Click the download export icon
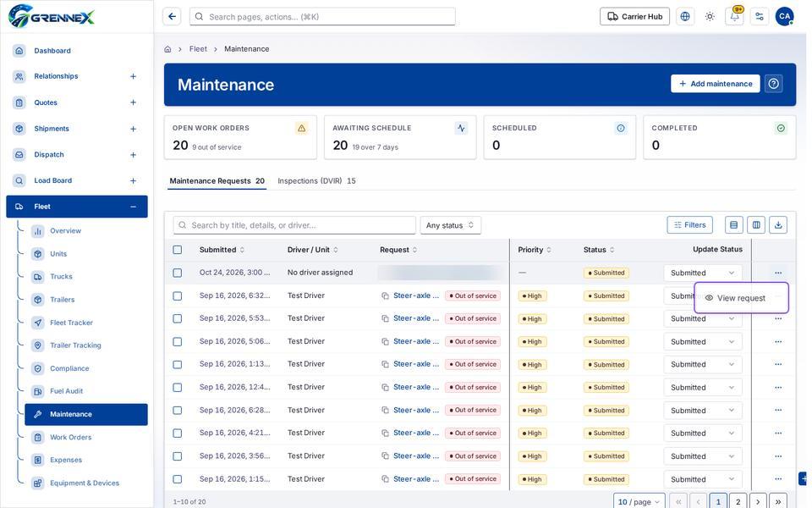The width and height of the screenshot is (812, 508). point(778,225)
